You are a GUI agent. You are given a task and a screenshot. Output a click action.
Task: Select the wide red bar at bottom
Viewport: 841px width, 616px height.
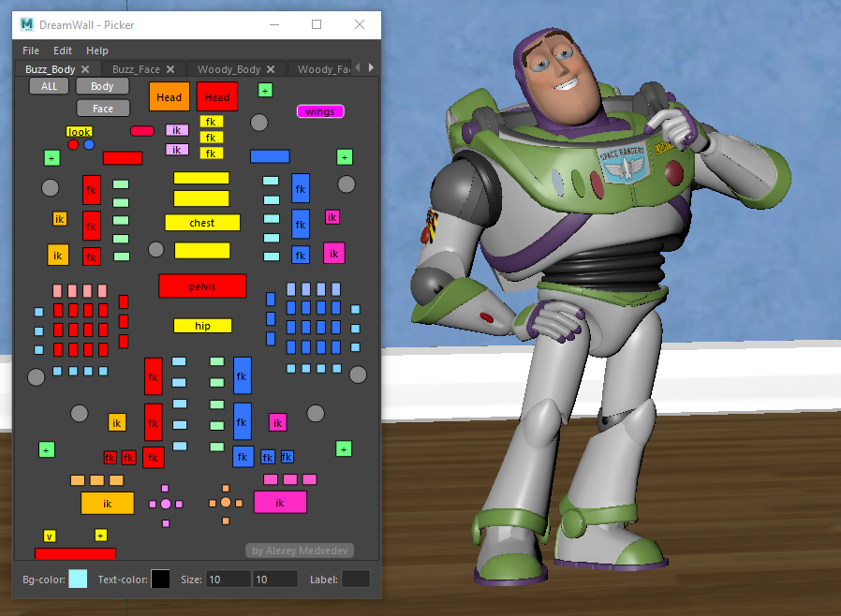pos(75,553)
